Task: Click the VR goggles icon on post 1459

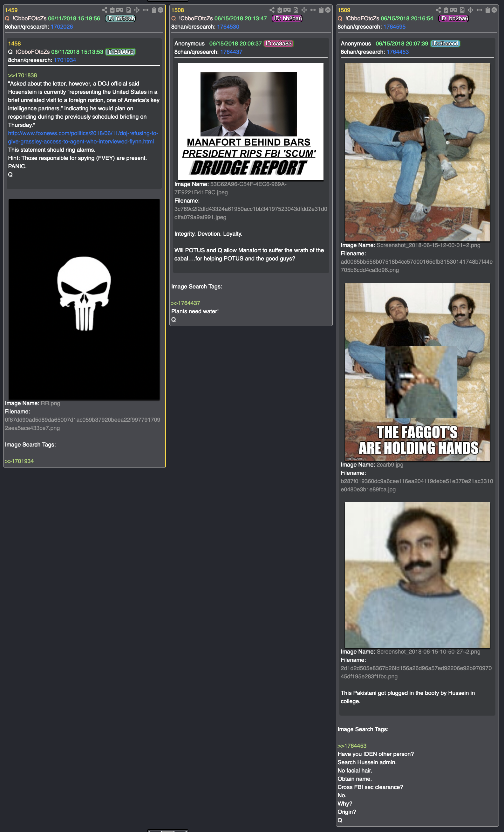Action: tap(120, 10)
